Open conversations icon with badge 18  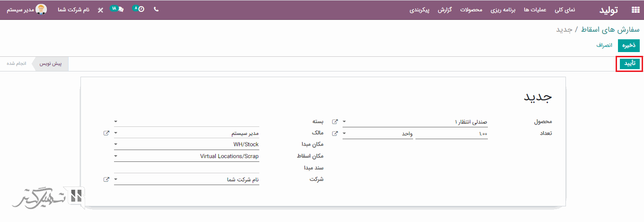pos(117,9)
